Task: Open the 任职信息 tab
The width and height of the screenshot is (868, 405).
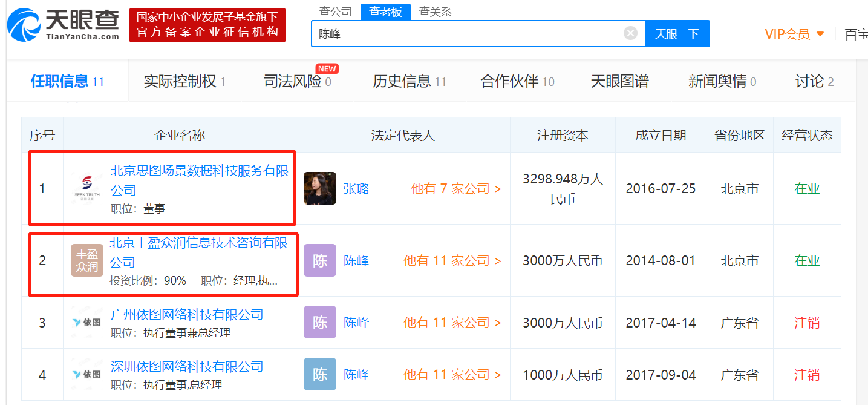Action: point(67,81)
